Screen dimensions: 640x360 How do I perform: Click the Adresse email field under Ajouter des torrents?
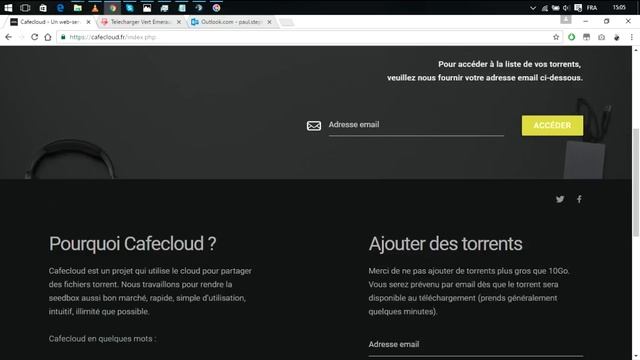(476, 345)
